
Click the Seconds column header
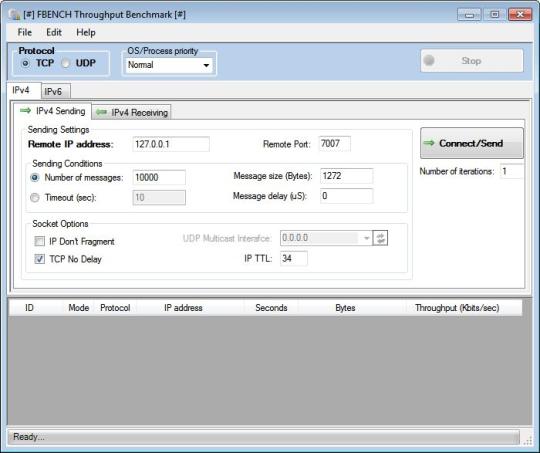pos(271,308)
